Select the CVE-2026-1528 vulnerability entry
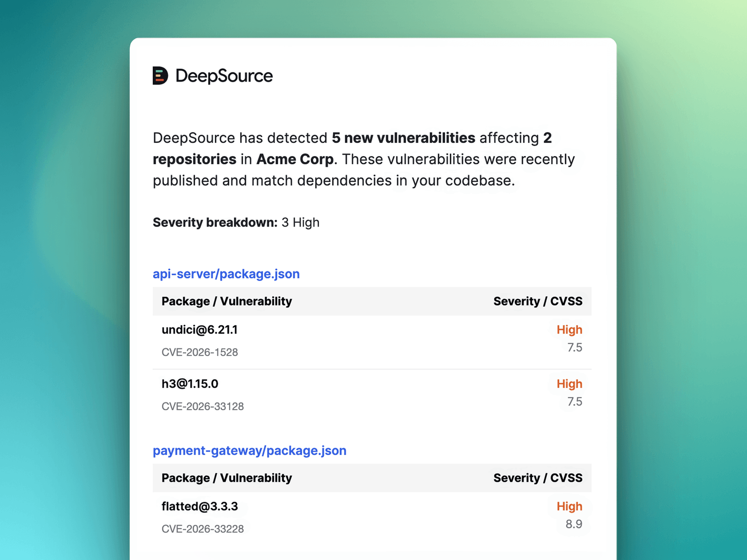The width and height of the screenshot is (747, 560). coord(200,352)
